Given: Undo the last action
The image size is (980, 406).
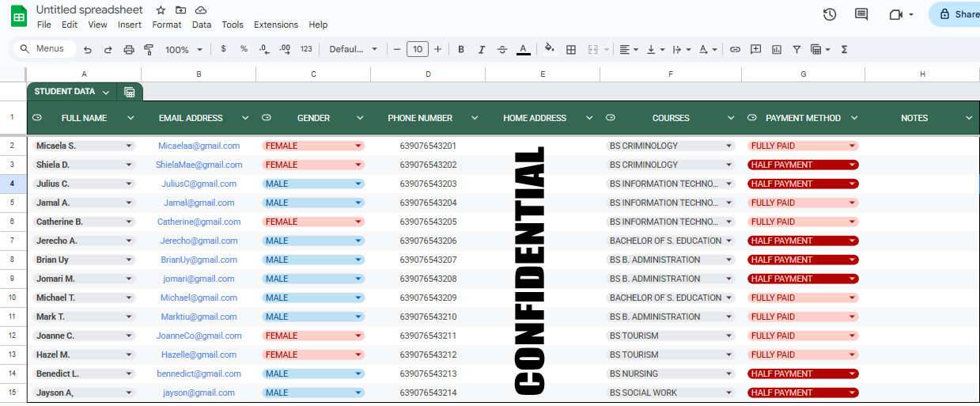Looking at the screenshot, I should [88, 49].
